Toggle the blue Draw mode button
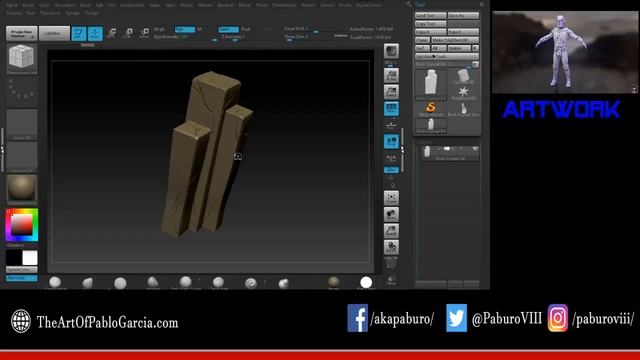 95,33
